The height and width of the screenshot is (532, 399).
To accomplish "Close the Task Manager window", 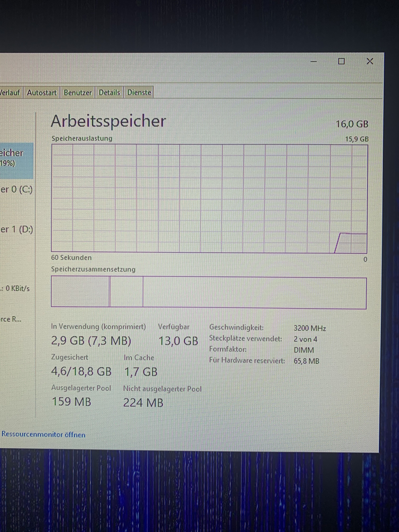I will coord(370,61).
